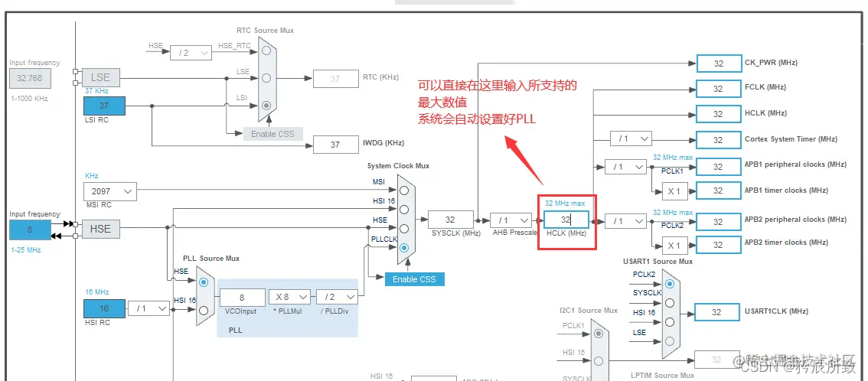Choose HSE in System Clock Mux
Screen dimensions: 868x381
(405, 229)
